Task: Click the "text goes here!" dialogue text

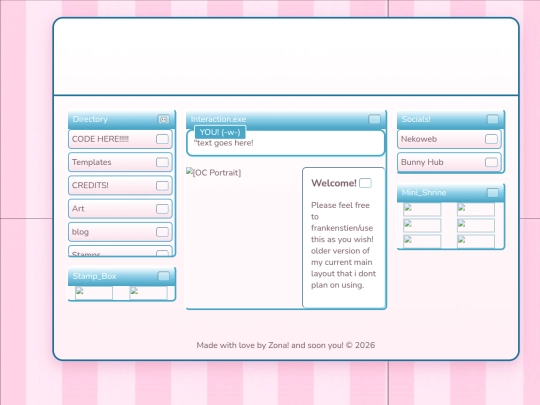Action: click(224, 143)
